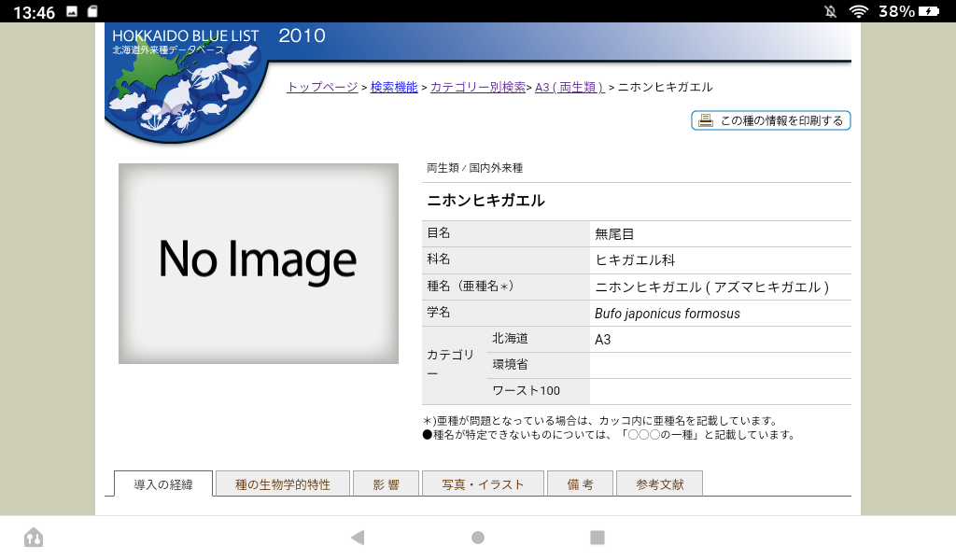Click the 2010 year text in header
This screenshot has width=956, height=560.
coord(302,35)
